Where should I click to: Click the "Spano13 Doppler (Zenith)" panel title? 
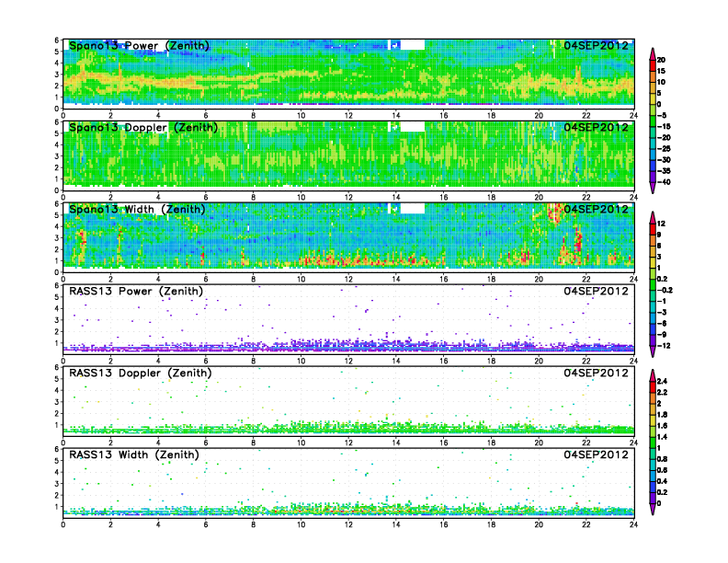(143, 127)
